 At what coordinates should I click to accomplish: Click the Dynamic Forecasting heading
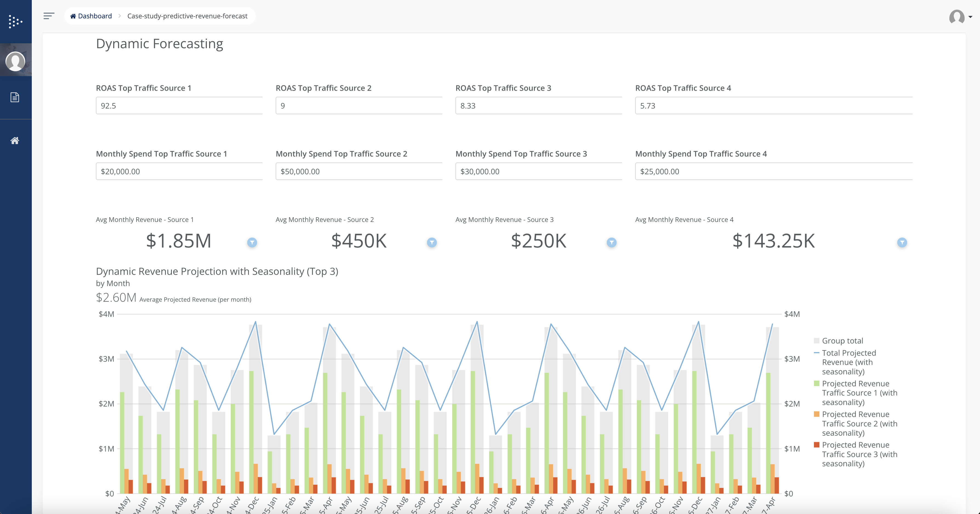pos(159,44)
